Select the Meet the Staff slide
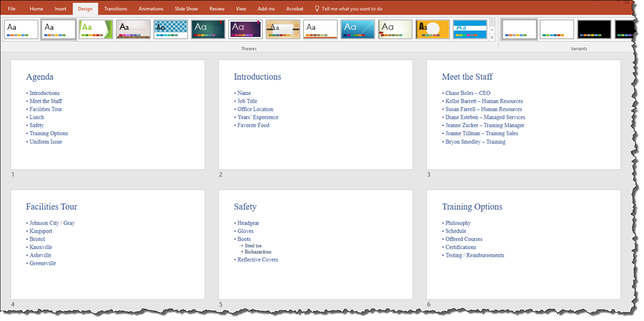 coord(523,115)
